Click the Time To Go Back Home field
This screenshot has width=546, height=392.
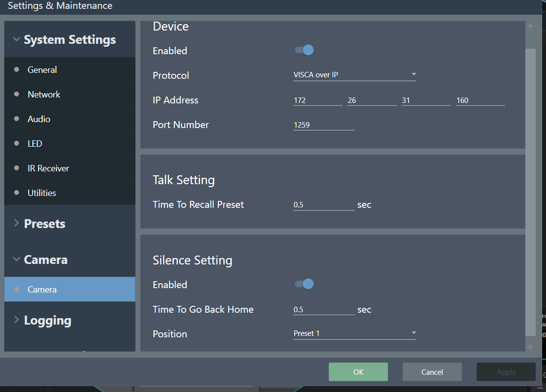324,309
